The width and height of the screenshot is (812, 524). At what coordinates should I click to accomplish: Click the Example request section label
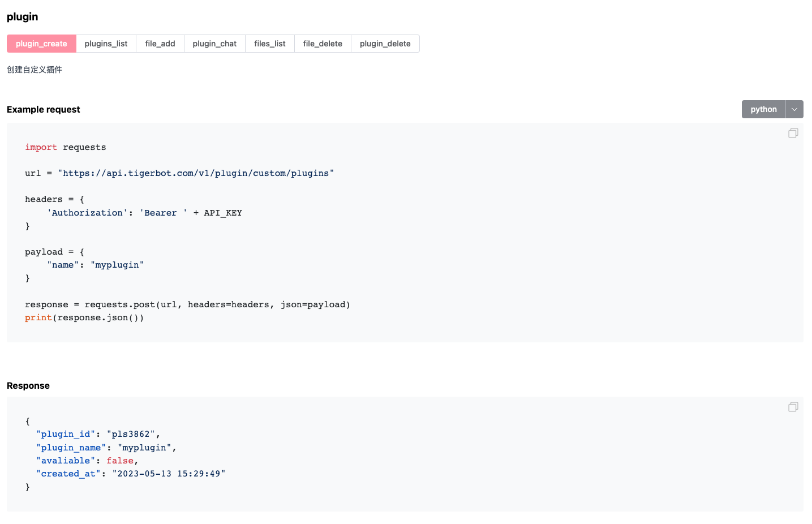coord(43,109)
